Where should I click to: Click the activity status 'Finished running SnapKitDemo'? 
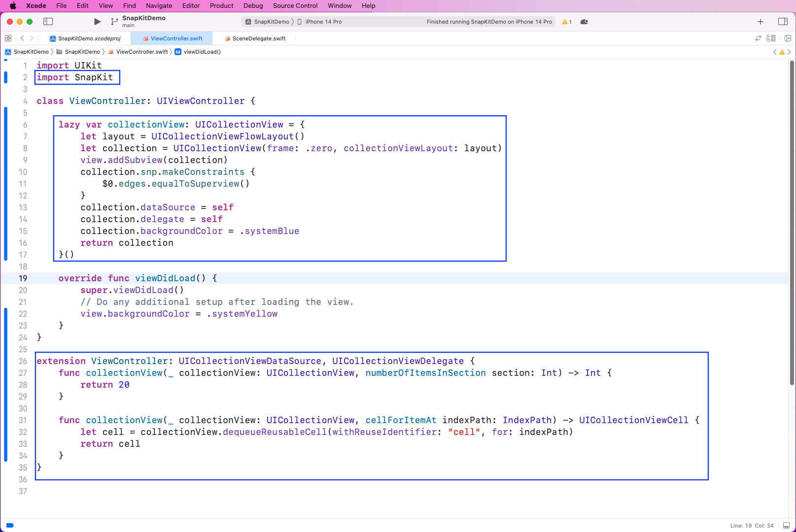coord(489,22)
